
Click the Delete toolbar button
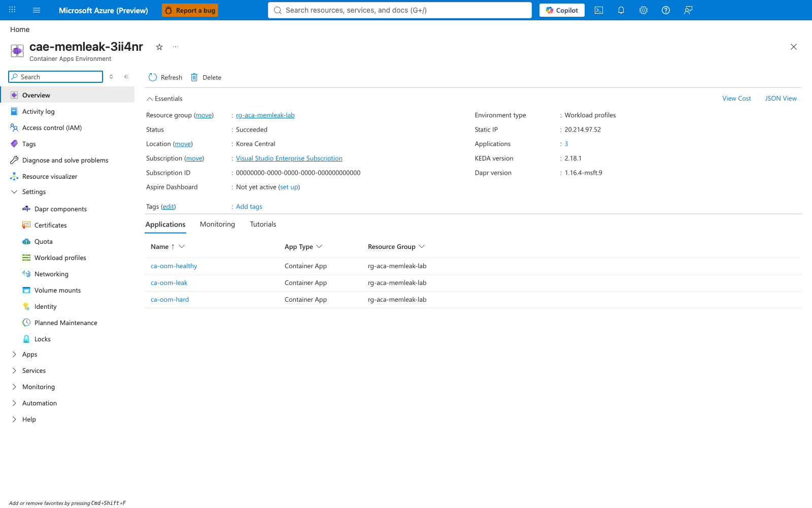coord(206,77)
